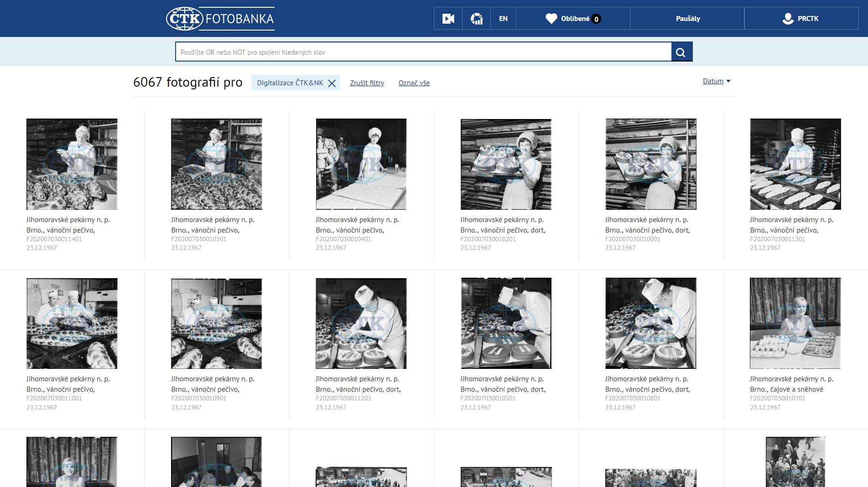Click the photo ID text F202007030010501
The width and height of the screenshot is (868, 487).
point(488,398)
